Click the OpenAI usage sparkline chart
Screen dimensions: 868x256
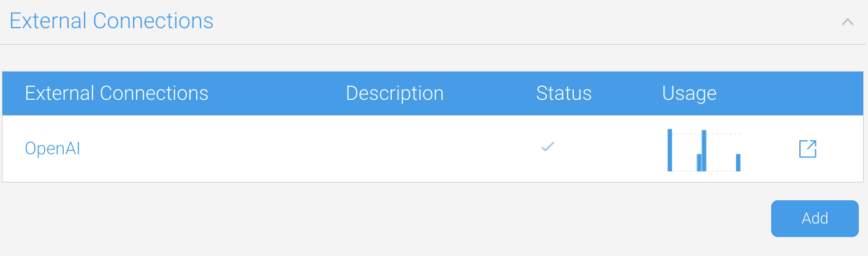[x=704, y=150]
